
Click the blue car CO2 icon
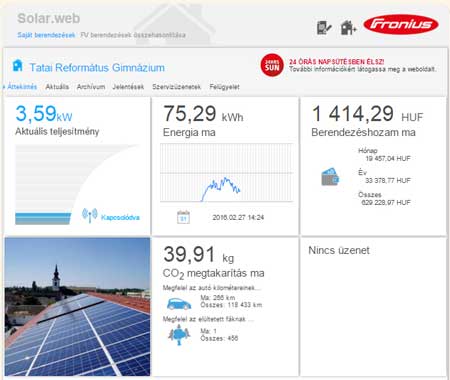(179, 304)
